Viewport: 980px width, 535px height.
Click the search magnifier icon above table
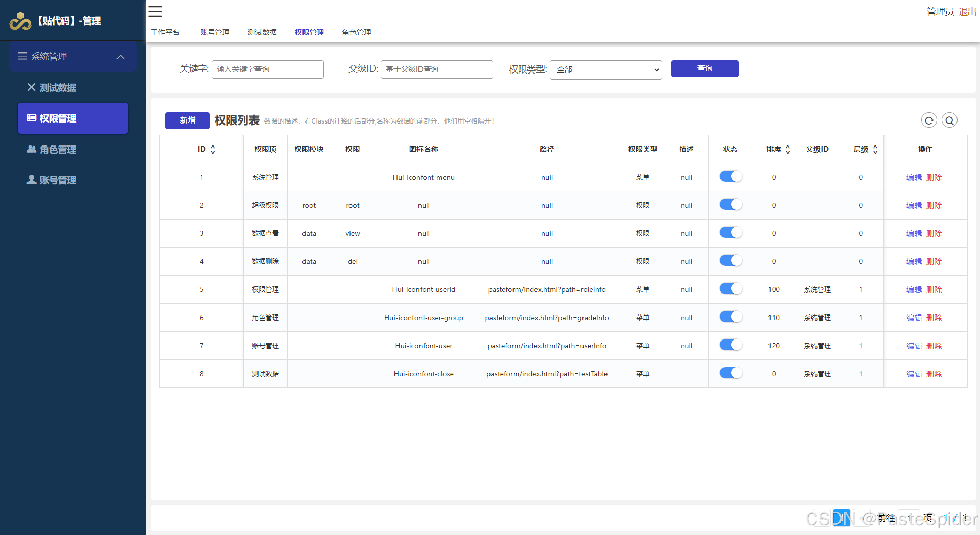tap(949, 120)
